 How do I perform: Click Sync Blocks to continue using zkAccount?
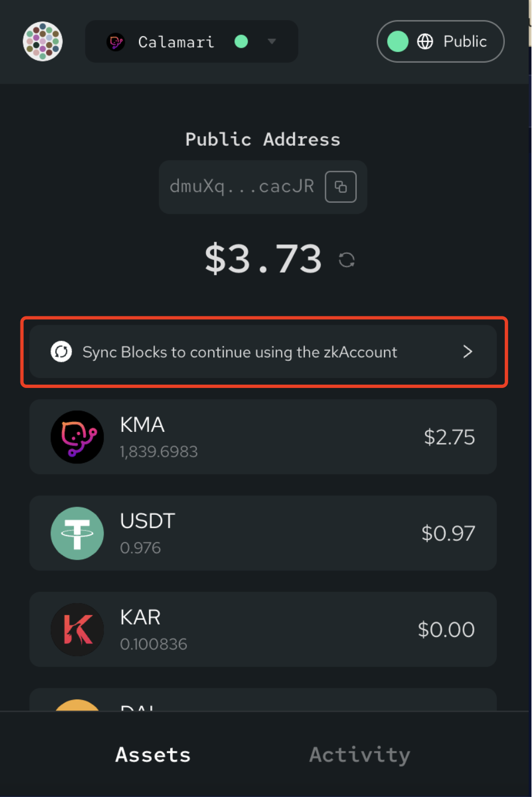coord(240,352)
